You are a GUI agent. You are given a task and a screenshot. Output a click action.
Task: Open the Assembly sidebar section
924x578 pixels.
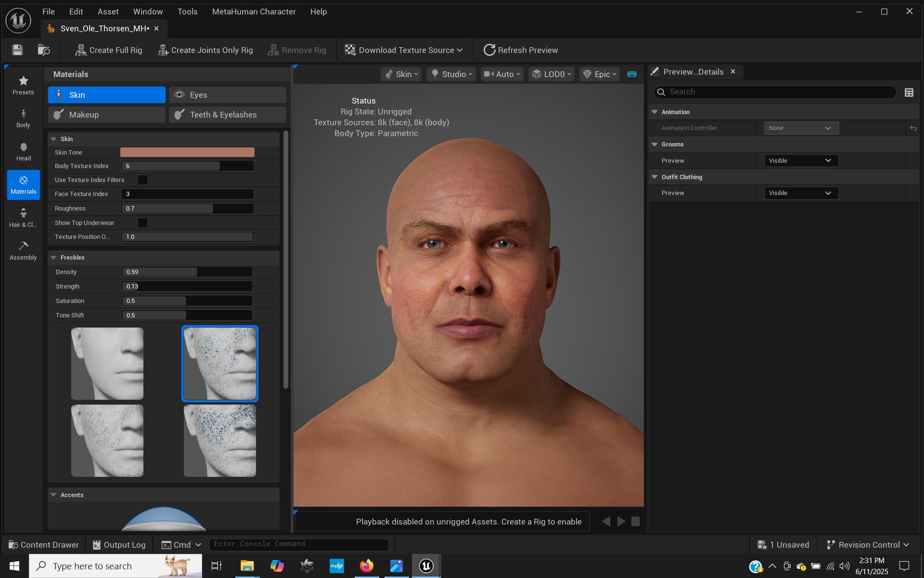point(23,250)
